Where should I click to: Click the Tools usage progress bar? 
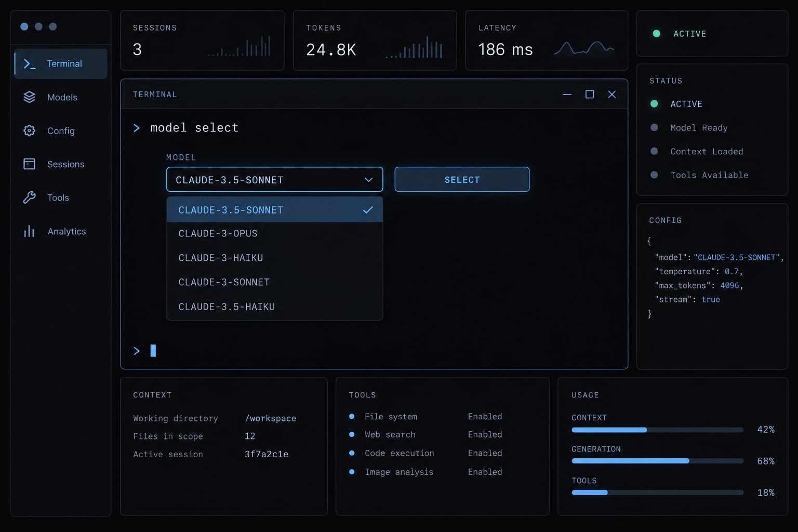(657, 493)
